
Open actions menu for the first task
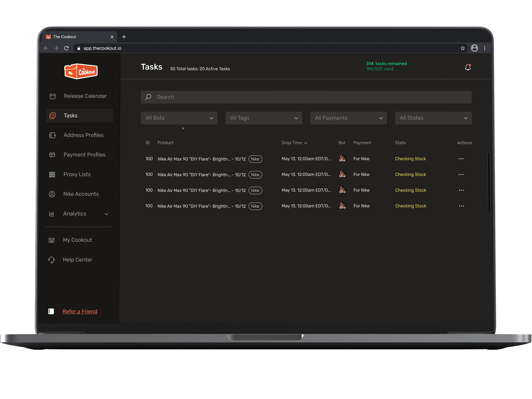point(461,159)
